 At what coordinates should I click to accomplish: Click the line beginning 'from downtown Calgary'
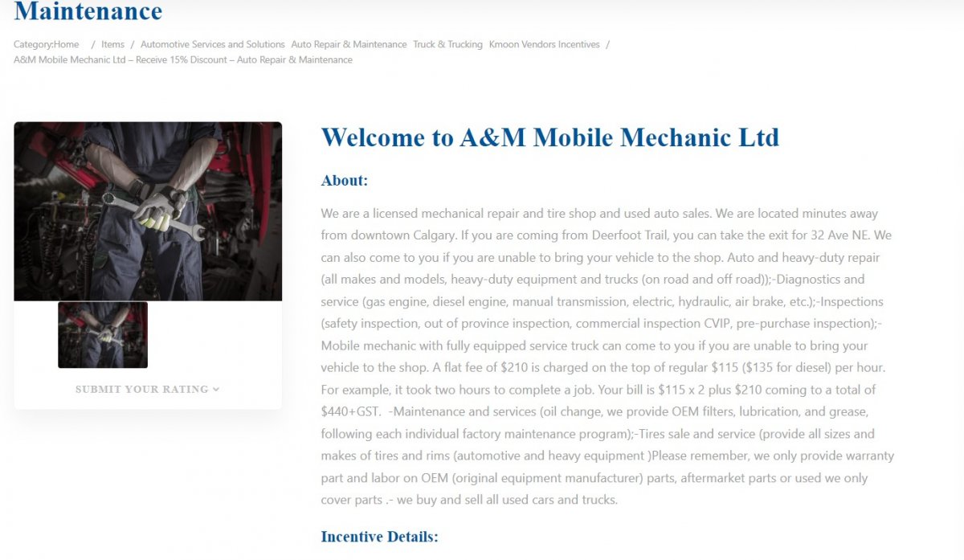coord(607,235)
